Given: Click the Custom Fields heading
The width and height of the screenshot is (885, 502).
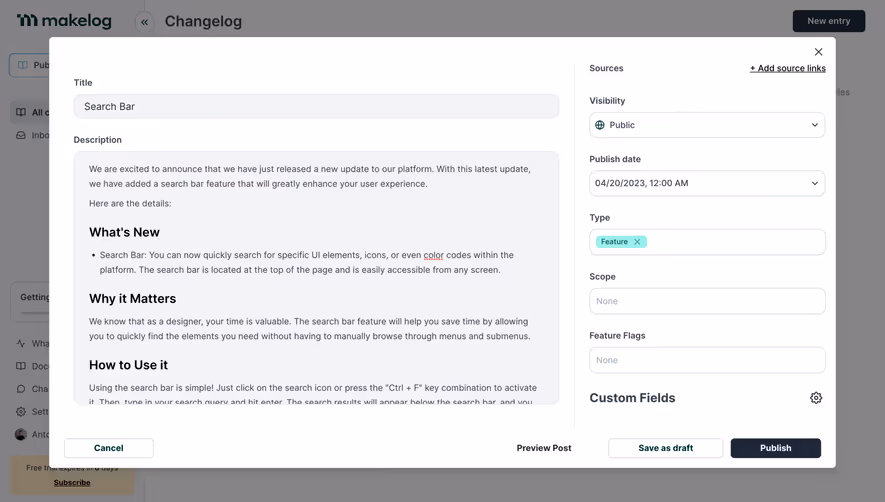Looking at the screenshot, I should coord(632,398).
